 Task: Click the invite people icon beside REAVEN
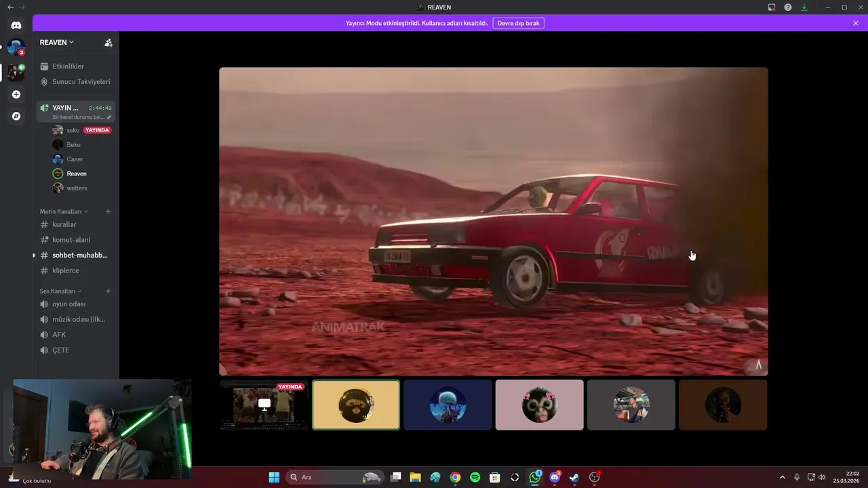click(x=108, y=42)
